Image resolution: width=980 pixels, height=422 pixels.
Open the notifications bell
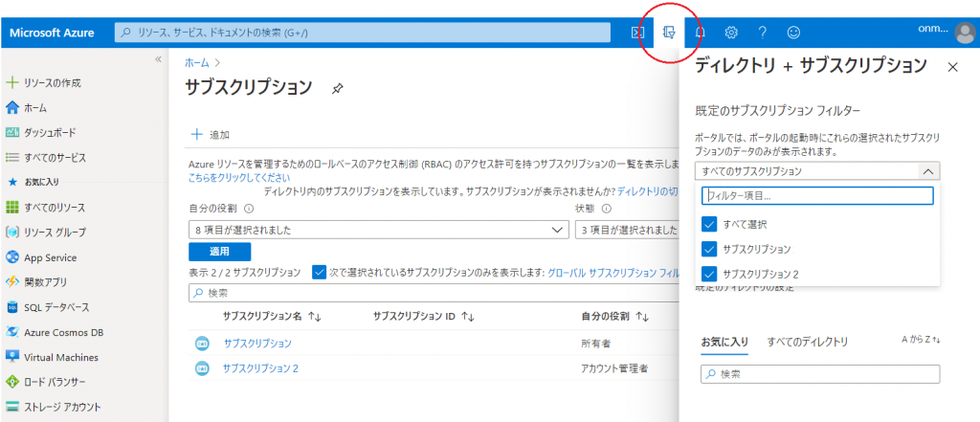pyautogui.click(x=700, y=33)
